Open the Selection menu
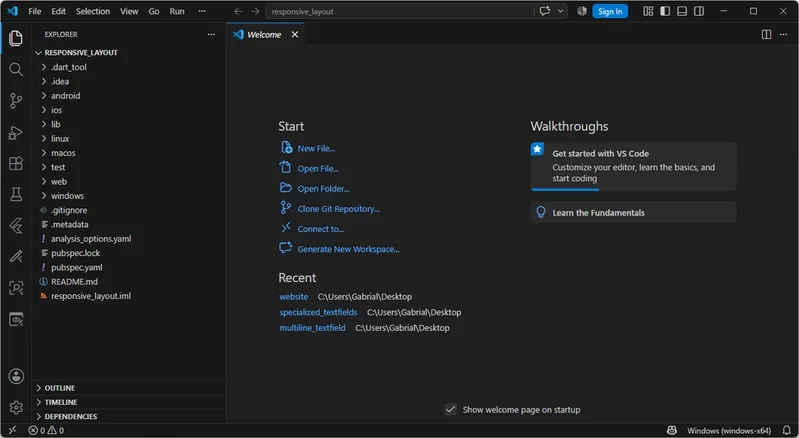 point(93,11)
